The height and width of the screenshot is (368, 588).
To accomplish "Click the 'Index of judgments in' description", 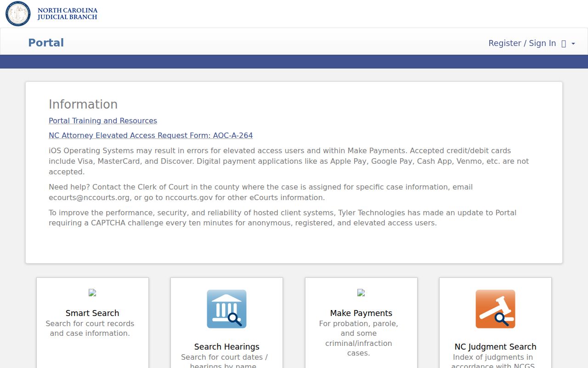I will 493,361.
